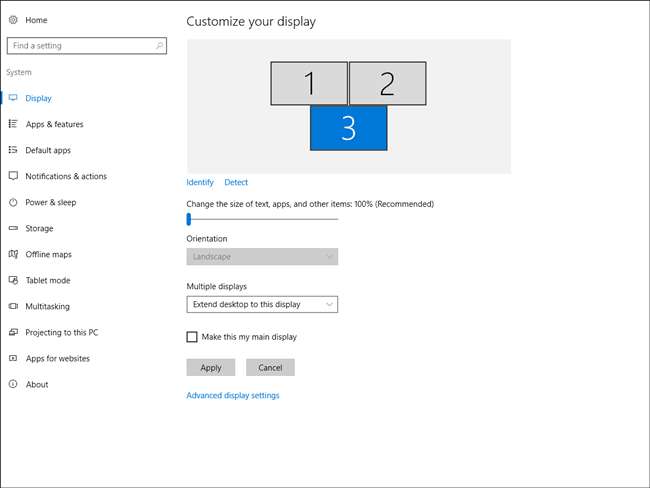The width and height of the screenshot is (650, 488).
Task: Enable Make this my main display checkbox
Action: pos(192,337)
